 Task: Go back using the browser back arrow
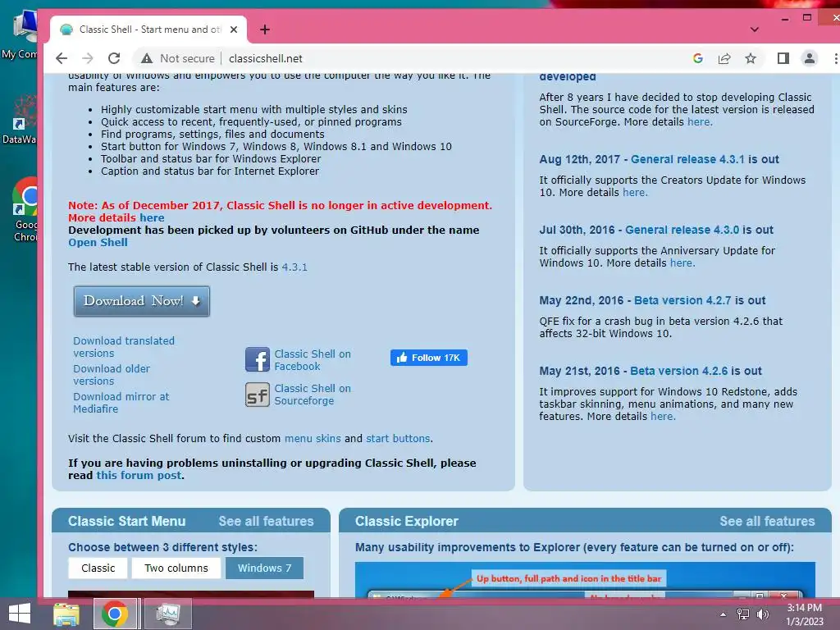point(62,58)
